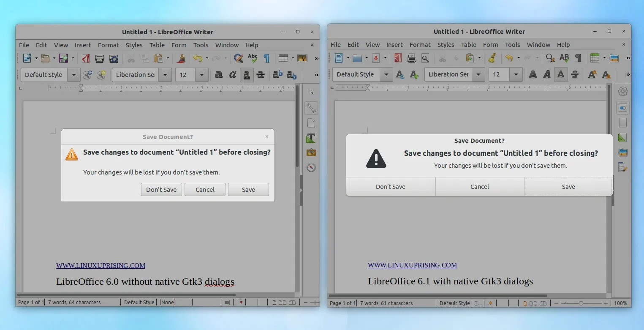
Task: Click Print icon in right window
Action: click(412, 58)
